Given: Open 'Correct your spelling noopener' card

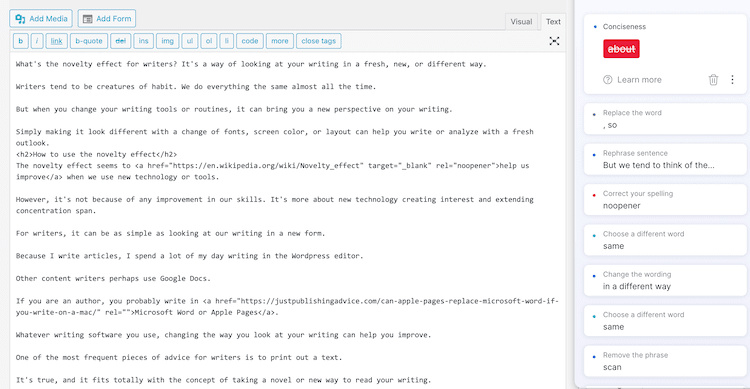Looking at the screenshot, I should pyautogui.click(x=665, y=200).
